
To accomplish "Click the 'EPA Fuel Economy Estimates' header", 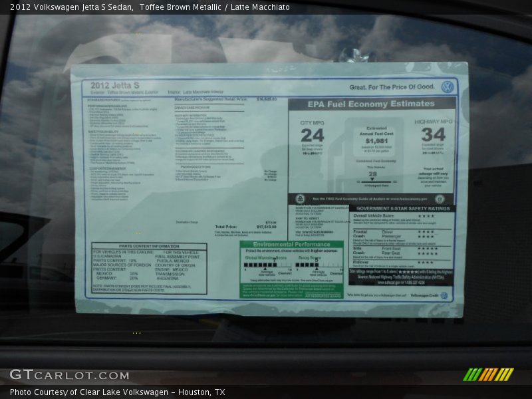I will (371, 104).
